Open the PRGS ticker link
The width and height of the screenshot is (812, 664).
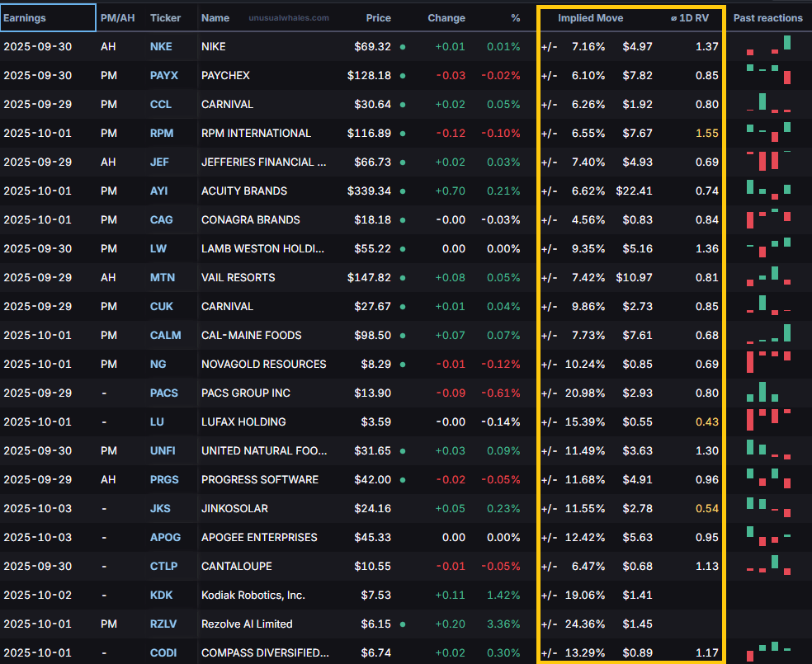pyautogui.click(x=164, y=480)
